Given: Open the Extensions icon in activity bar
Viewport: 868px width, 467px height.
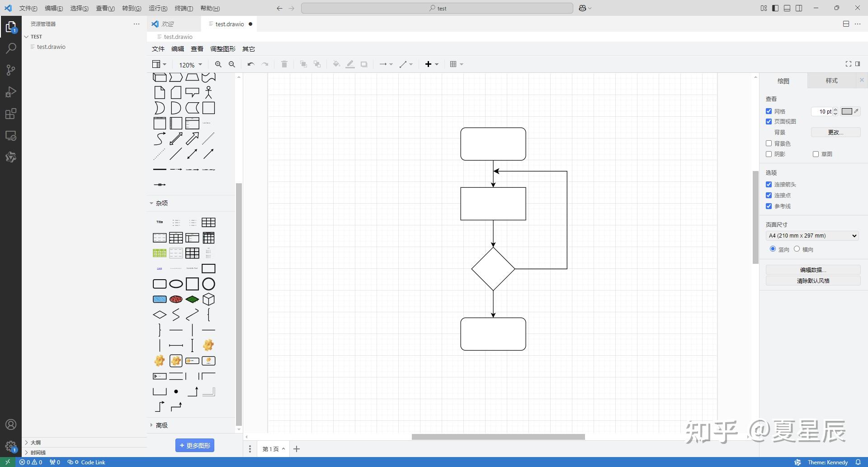Looking at the screenshot, I should coord(10,114).
